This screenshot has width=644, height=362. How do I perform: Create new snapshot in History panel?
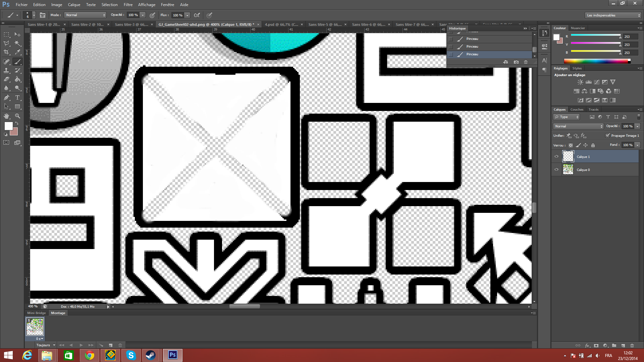(x=516, y=62)
